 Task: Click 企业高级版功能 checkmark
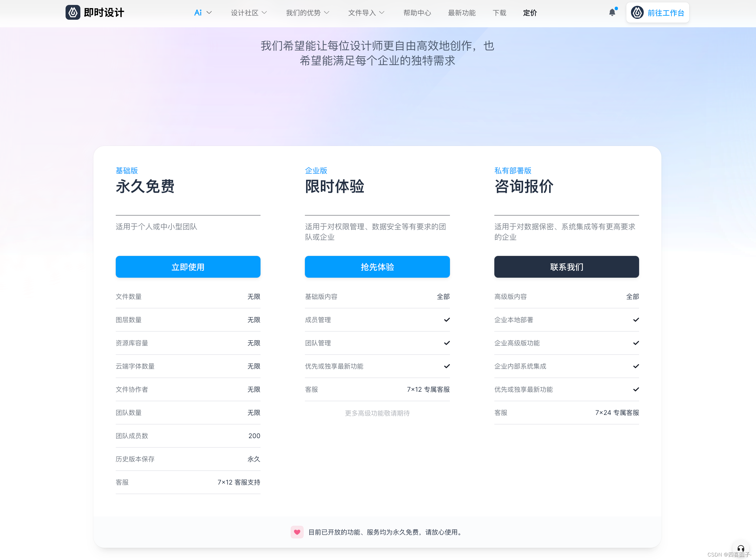point(636,343)
